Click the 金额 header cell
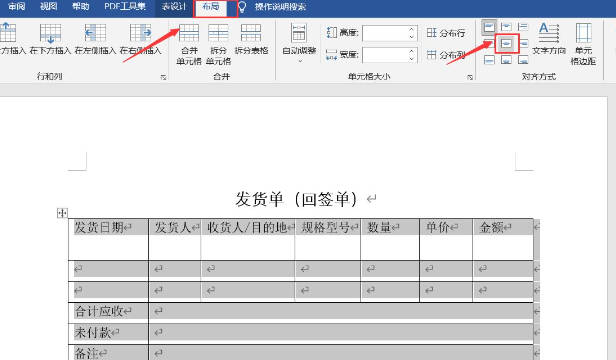The width and height of the screenshot is (616, 360). (503, 239)
